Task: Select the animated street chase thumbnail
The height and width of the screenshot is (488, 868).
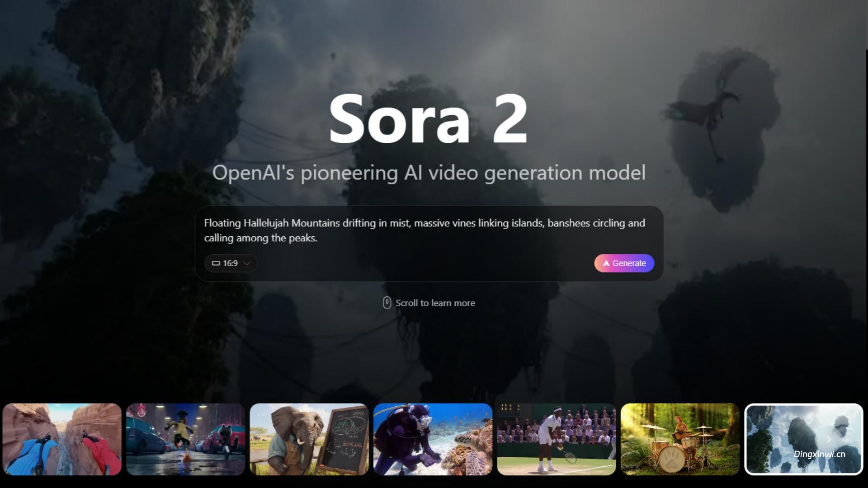Action: (x=185, y=439)
